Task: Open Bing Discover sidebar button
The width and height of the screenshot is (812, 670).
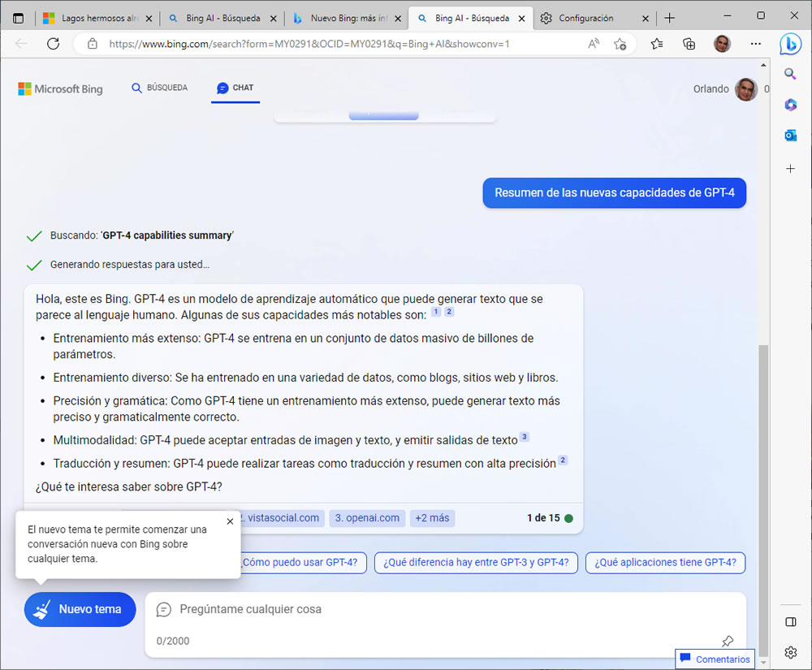Action: coord(791,44)
